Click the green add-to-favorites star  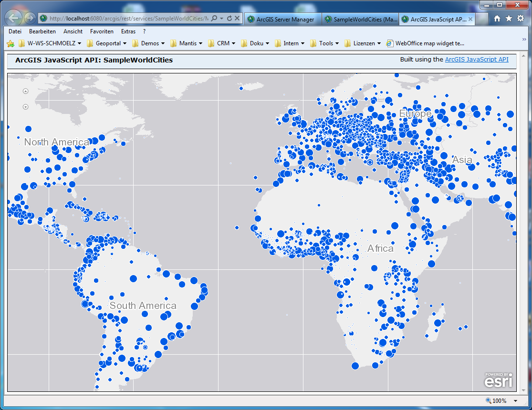[10, 43]
